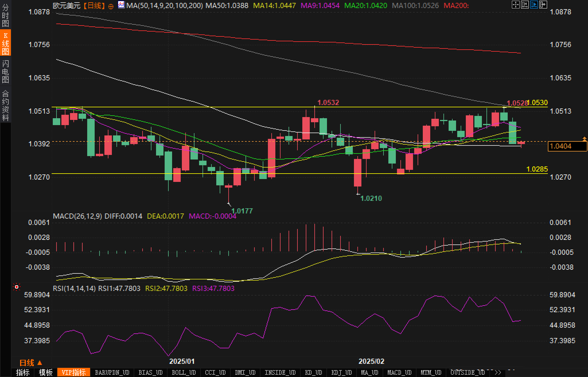The height and width of the screenshot is (377, 588).
Task: Switch to 分时图 view in left sidebar
Action: pos(5,15)
